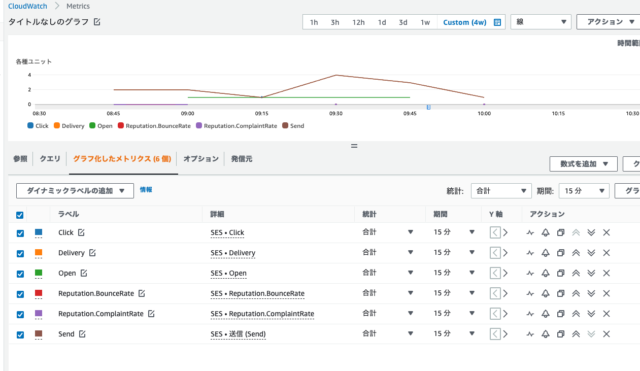Switch to the 発信元 tab
This screenshot has width=640, height=371.
tap(241, 159)
